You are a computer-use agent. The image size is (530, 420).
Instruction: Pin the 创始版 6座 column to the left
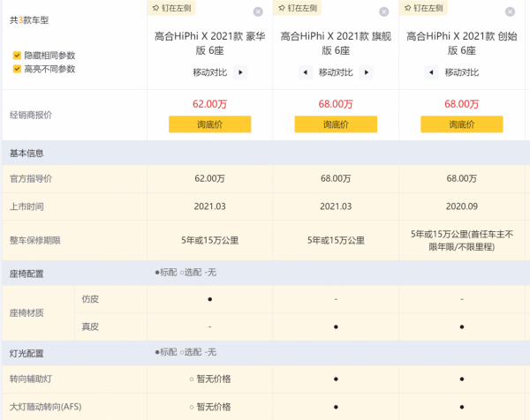(x=423, y=8)
